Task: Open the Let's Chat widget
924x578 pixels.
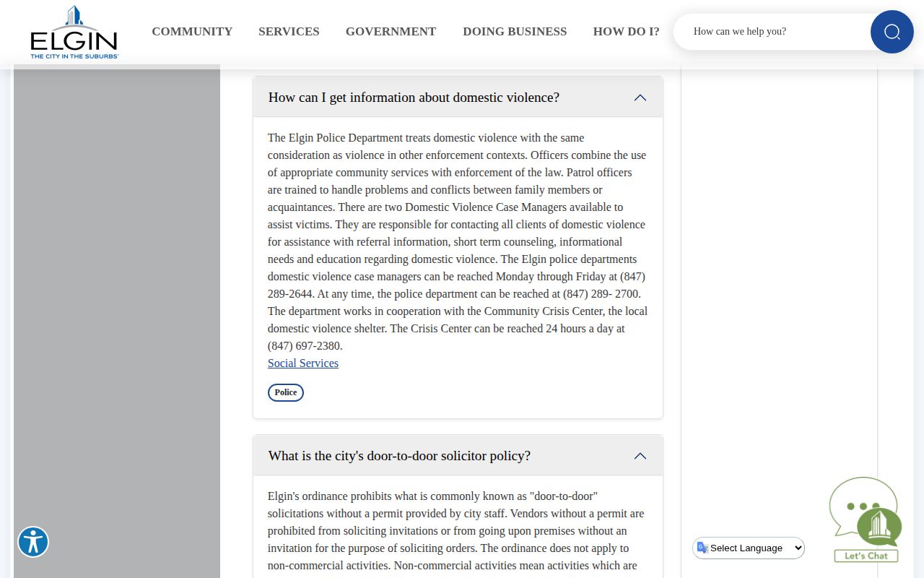Action: (865, 519)
